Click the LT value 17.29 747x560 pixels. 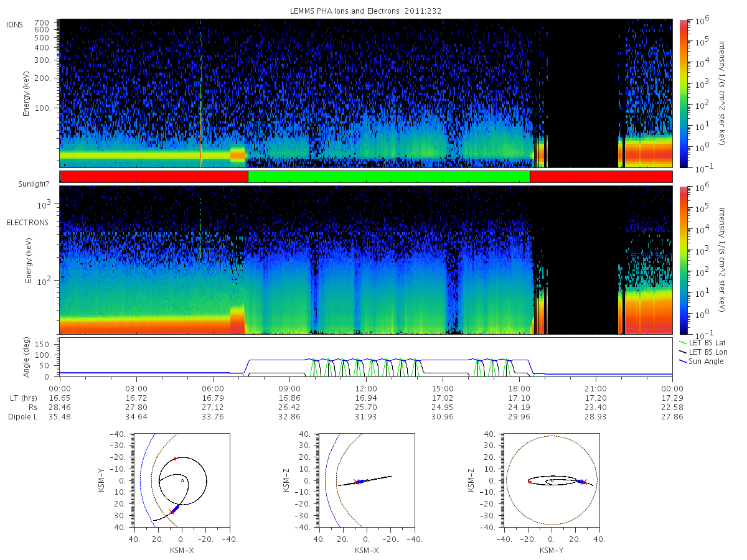[672, 397]
